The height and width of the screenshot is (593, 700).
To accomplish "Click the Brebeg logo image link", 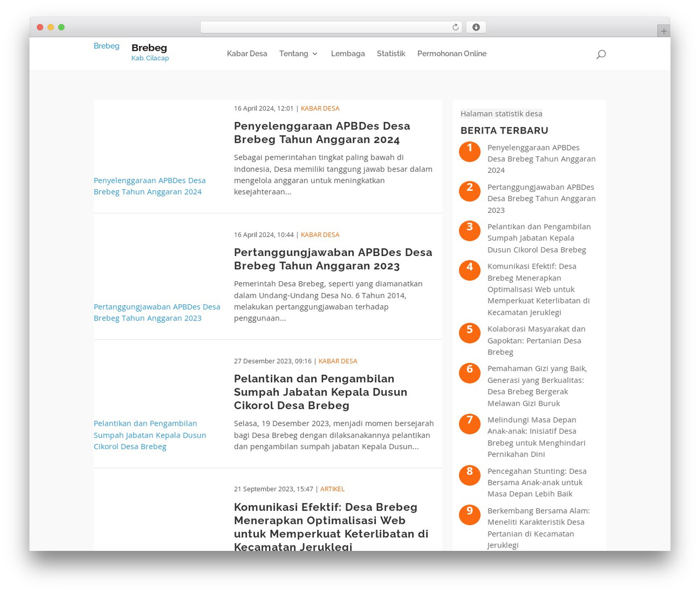I will pos(107,46).
